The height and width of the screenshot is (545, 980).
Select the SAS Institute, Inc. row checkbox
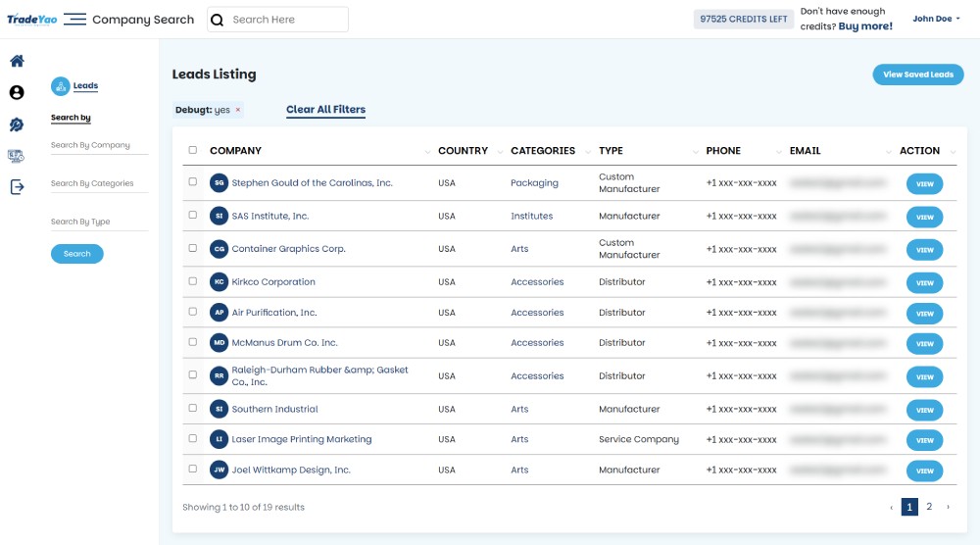(x=193, y=216)
